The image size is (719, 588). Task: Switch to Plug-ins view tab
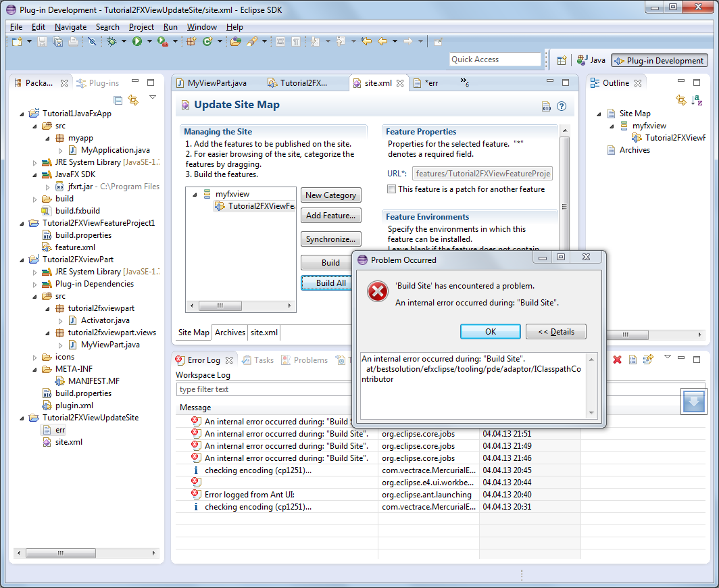(x=98, y=83)
